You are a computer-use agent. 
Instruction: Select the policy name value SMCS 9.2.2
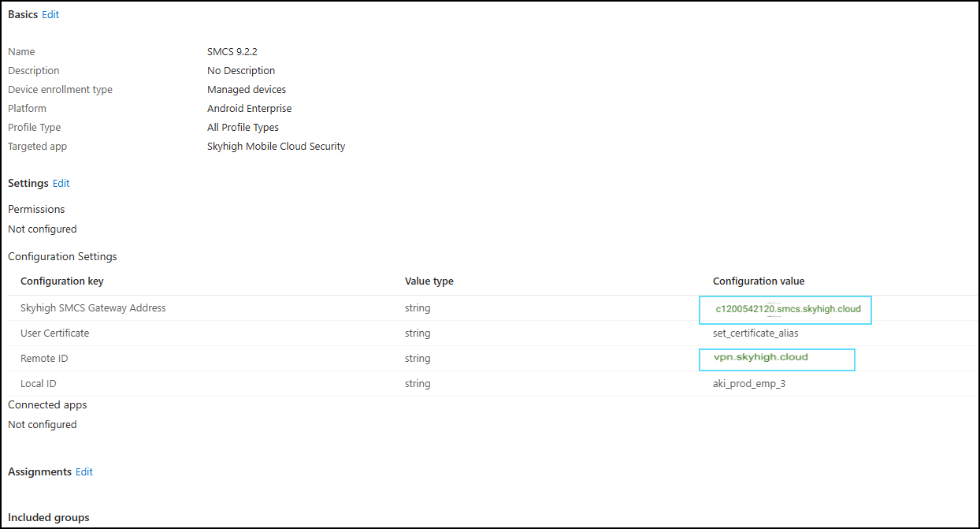point(231,51)
